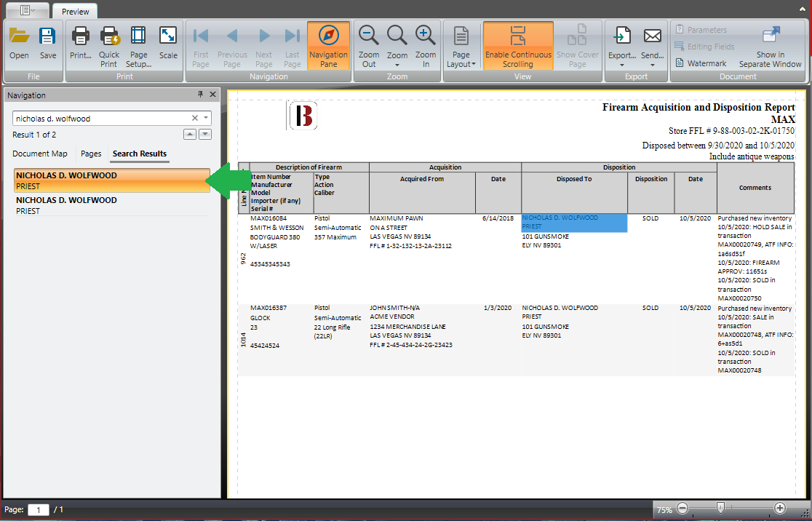Run Quick Print from the ribbon
Viewport: 812px width, 521px height.
coord(109,46)
